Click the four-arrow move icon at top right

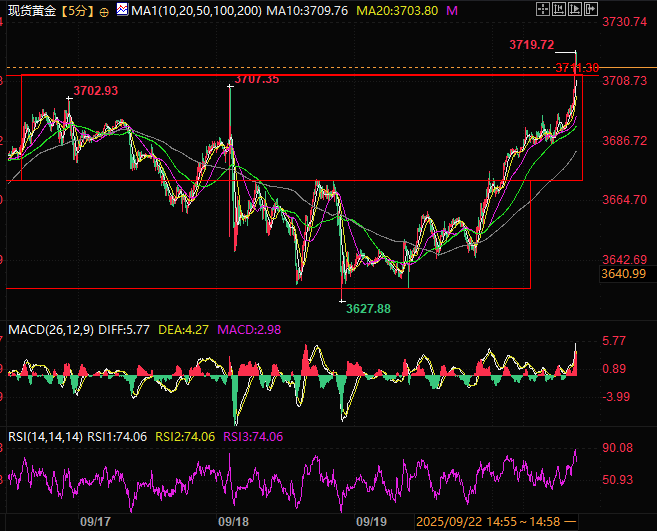543,9
